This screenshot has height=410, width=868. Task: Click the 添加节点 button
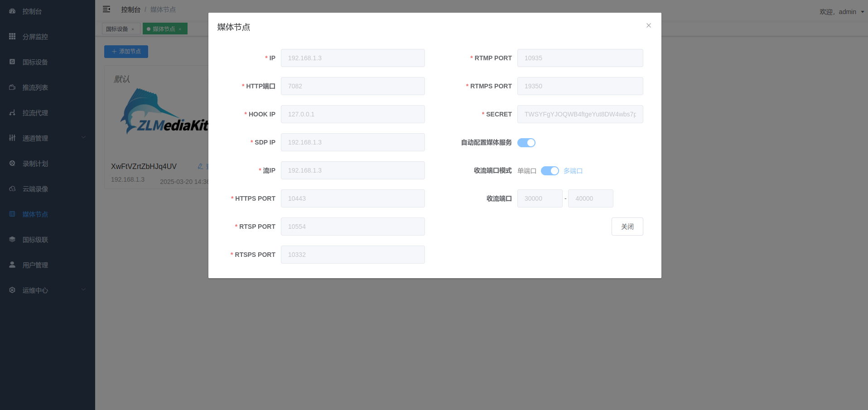point(126,52)
